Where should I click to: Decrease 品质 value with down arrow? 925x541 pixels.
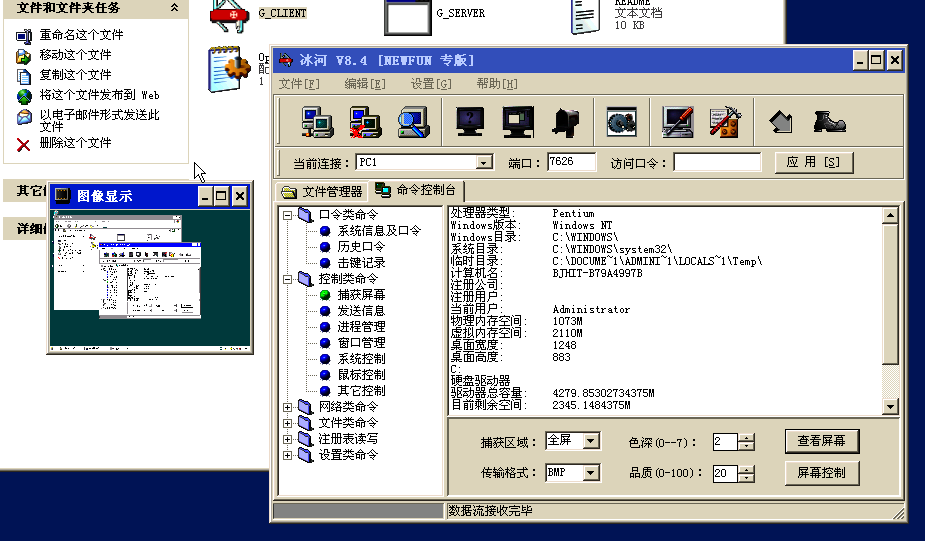point(746,477)
